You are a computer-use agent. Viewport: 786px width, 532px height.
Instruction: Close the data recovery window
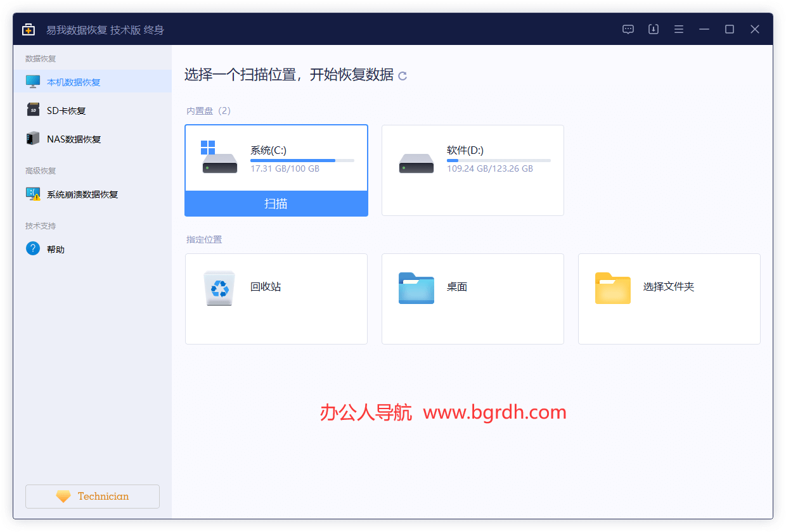(x=755, y=29)
